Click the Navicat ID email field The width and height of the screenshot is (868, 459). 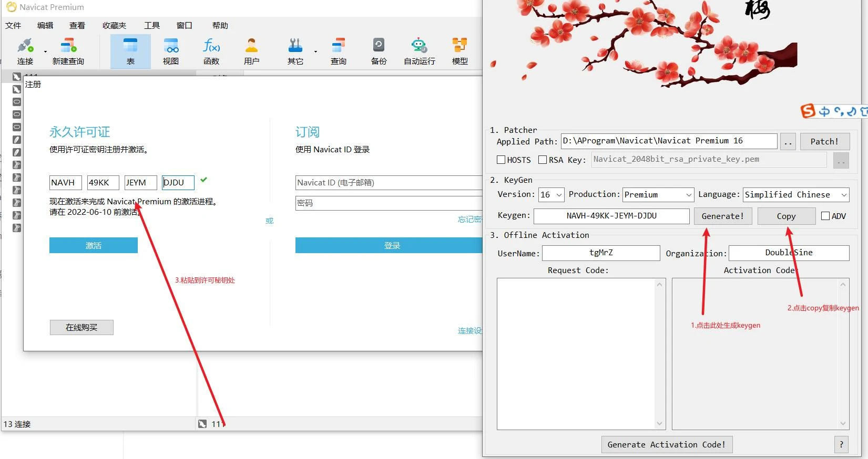389,183
